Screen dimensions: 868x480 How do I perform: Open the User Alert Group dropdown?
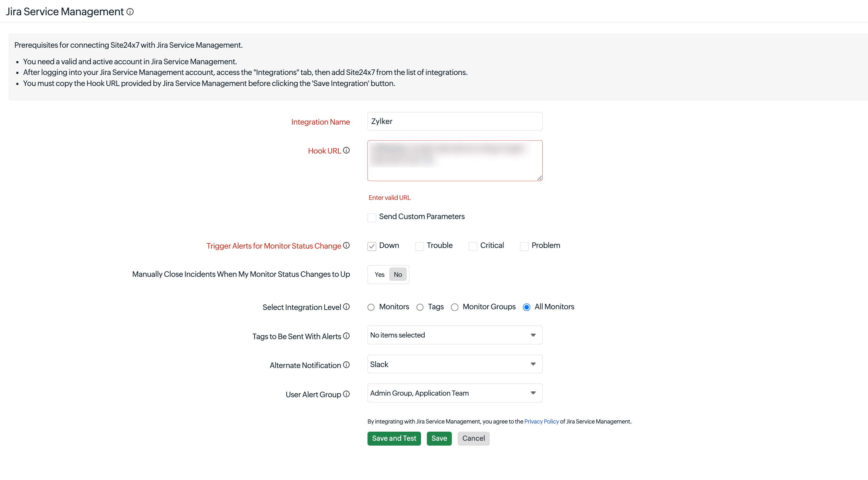[x=455, y=393]
